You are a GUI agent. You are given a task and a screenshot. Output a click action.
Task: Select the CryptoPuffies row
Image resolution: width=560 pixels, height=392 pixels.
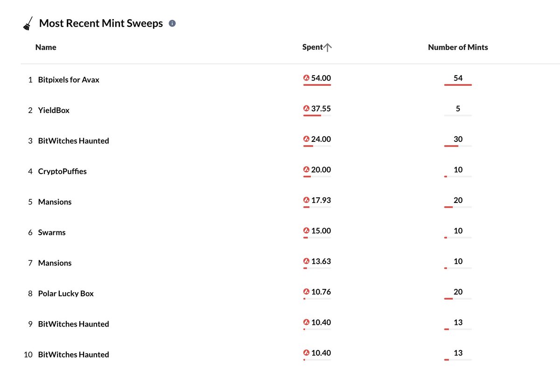(x=280, y=171)
